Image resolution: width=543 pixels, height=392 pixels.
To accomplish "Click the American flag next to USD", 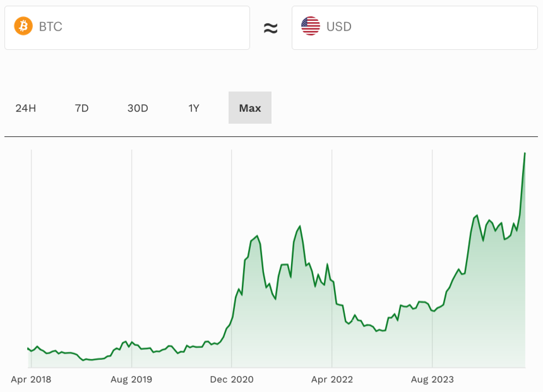I will 311,25.
